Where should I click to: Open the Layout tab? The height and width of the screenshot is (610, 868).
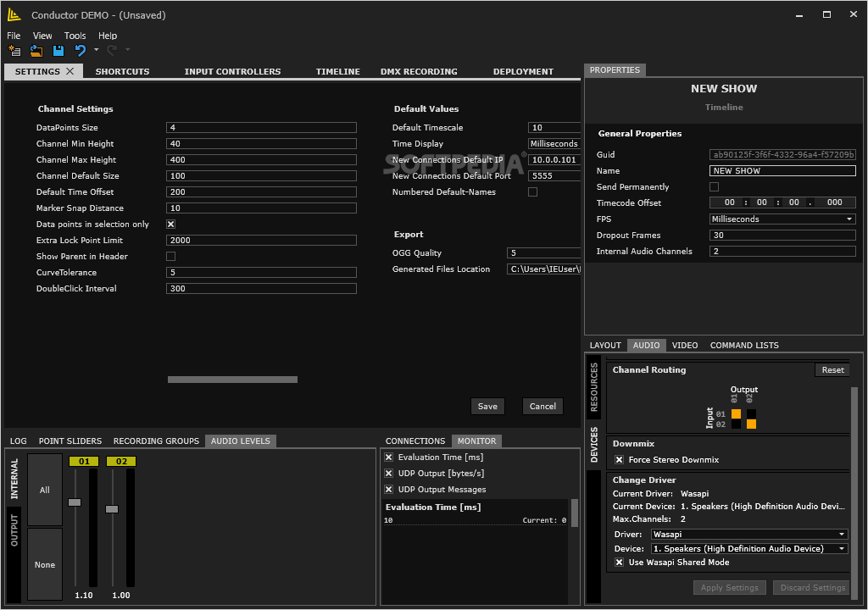coord(605,346)
